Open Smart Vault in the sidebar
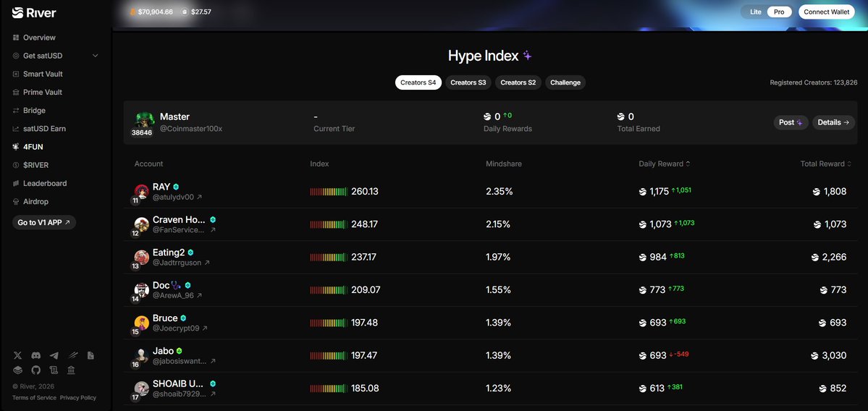Image resolution: width=868 pixels, height=411 pixels. [38, 74]
